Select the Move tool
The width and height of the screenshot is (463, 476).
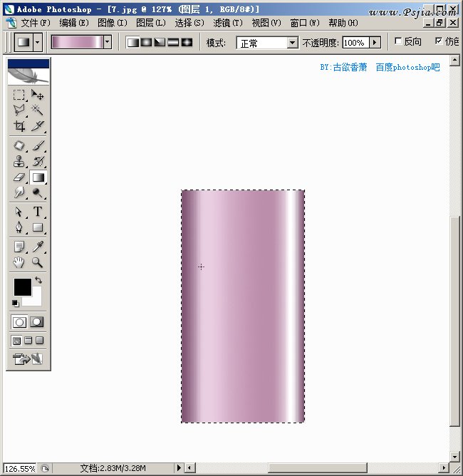[x=38, y=95]
